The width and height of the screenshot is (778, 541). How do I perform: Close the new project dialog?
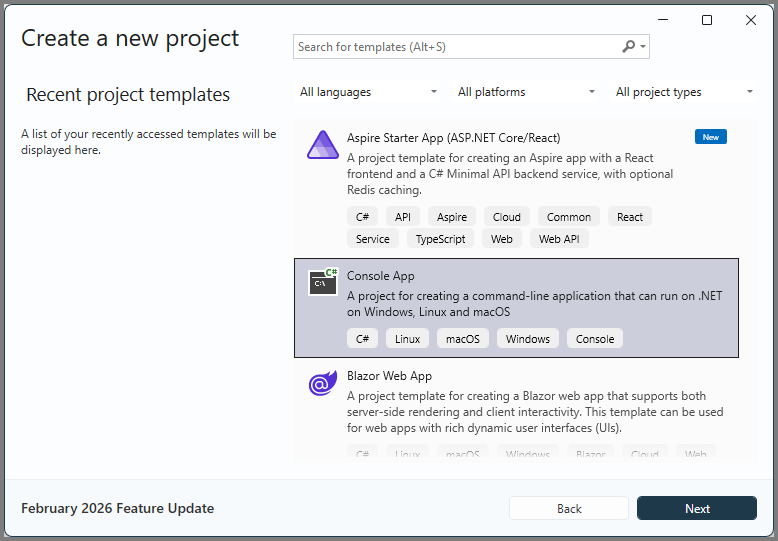click(751, 20)
